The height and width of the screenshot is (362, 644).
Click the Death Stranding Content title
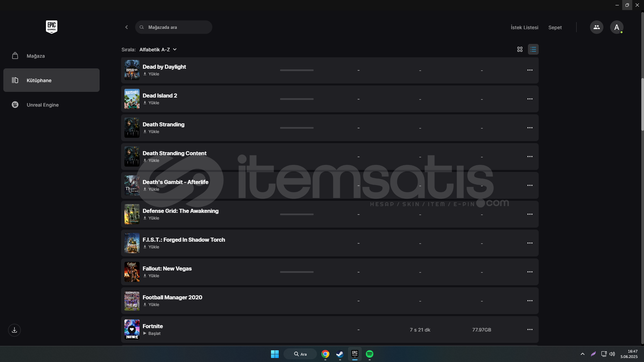point(174,153)
